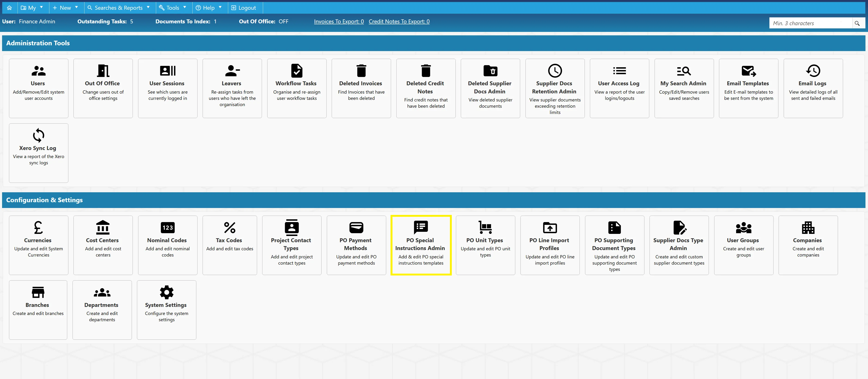Click 'Documents To Index: 1' status text
The width and height of the screenshot is (868, 379).
pos(186,21)
